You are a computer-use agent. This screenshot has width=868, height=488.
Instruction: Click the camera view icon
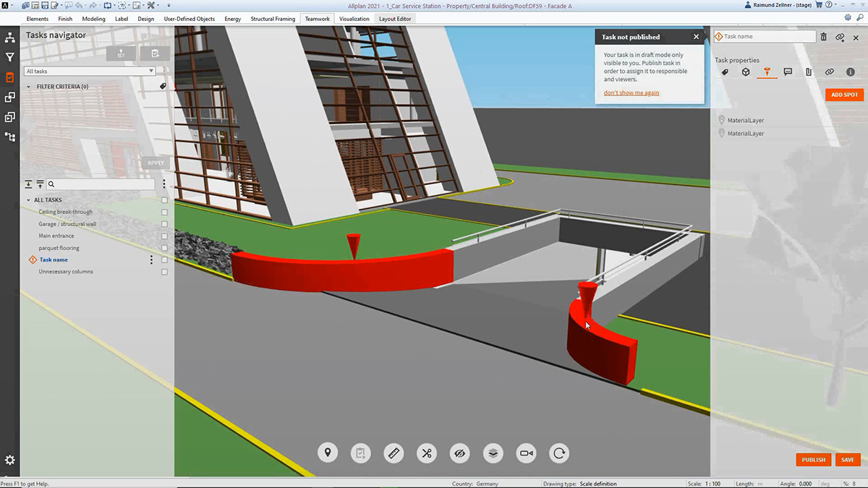tap(526, 453)
